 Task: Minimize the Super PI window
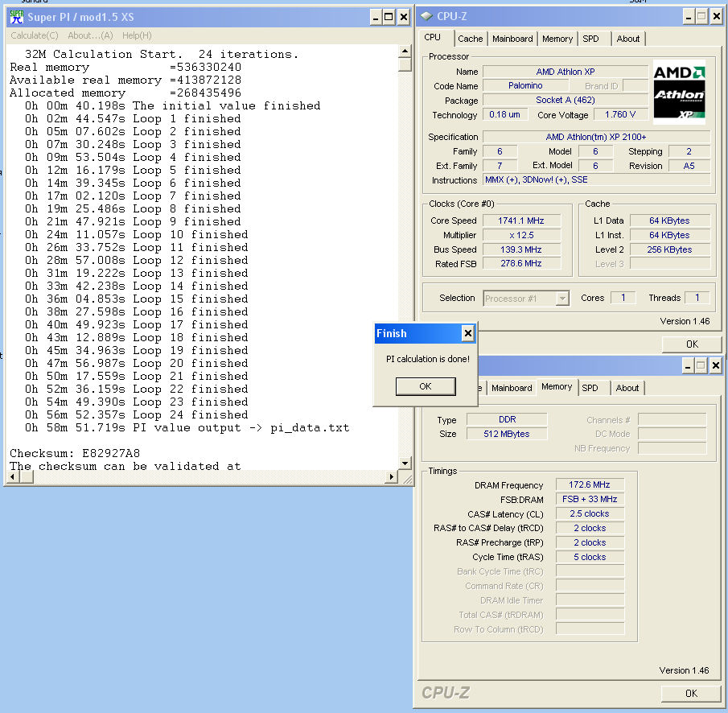pos(376,18)
